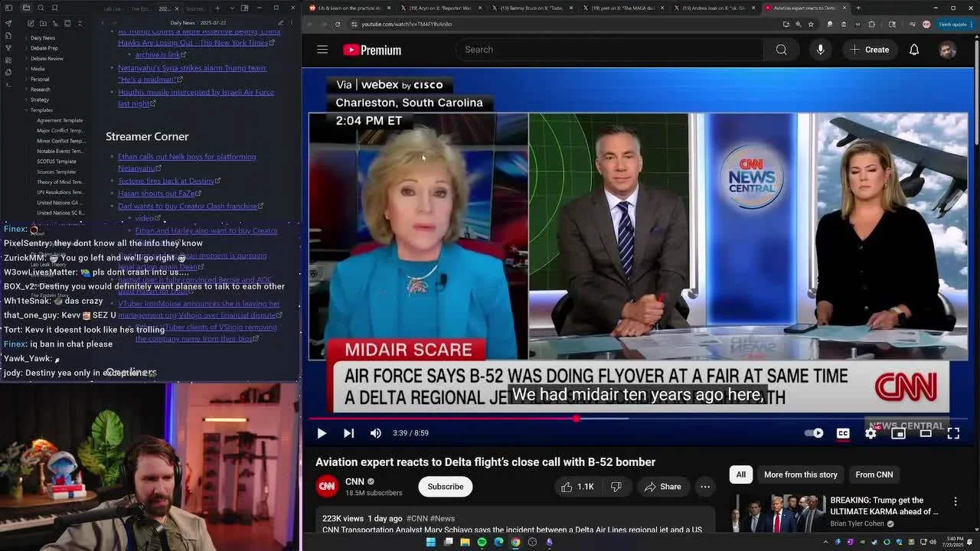Open File Explorer from the taskbar
The width and height of the screenshot is (980, 551).
coord(465,542)
